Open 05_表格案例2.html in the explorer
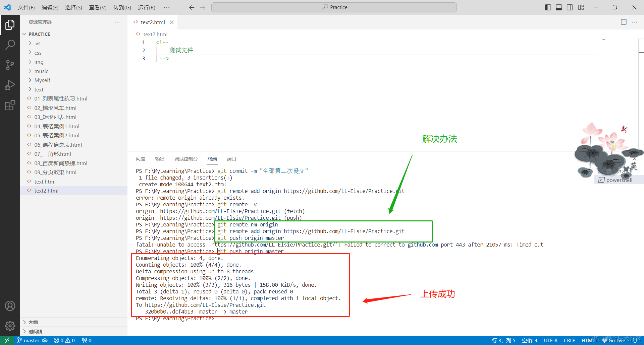This screenshot has width=644, height=345. click(57, 136)
